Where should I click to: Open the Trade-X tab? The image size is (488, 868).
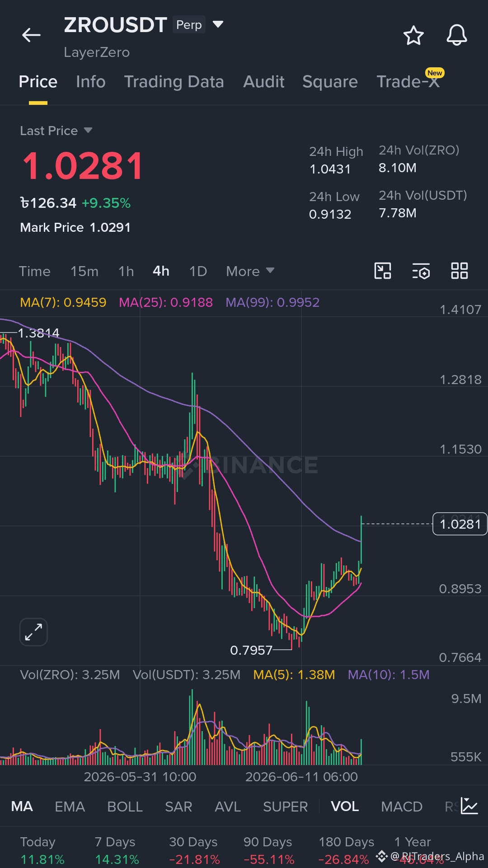[408, 82]
